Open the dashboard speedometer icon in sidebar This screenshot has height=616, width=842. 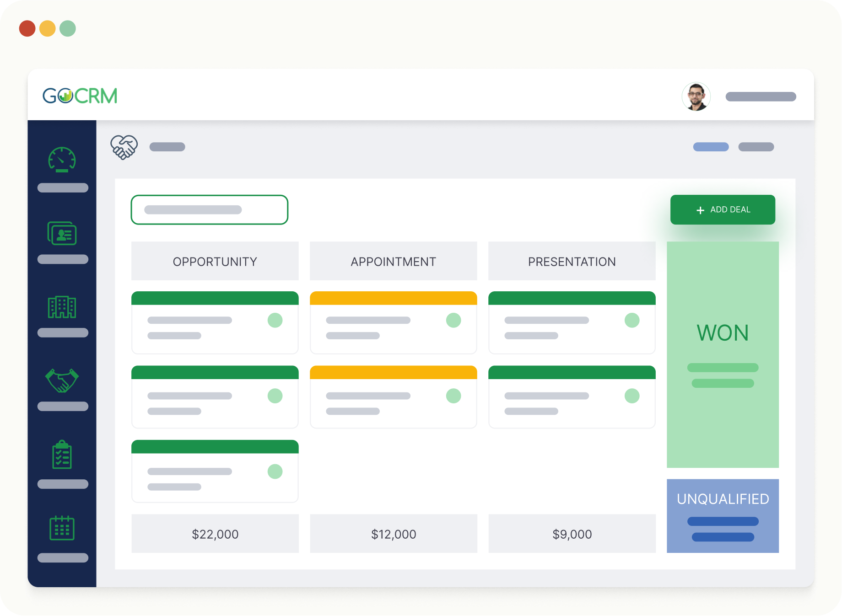[x=62, y=160]
